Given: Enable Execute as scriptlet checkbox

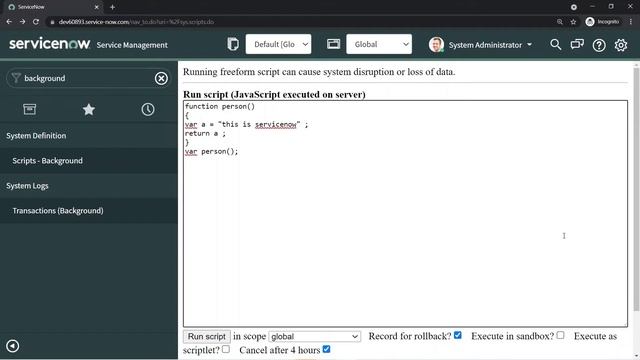Looking at the screenshot, I should pos(226,349).
